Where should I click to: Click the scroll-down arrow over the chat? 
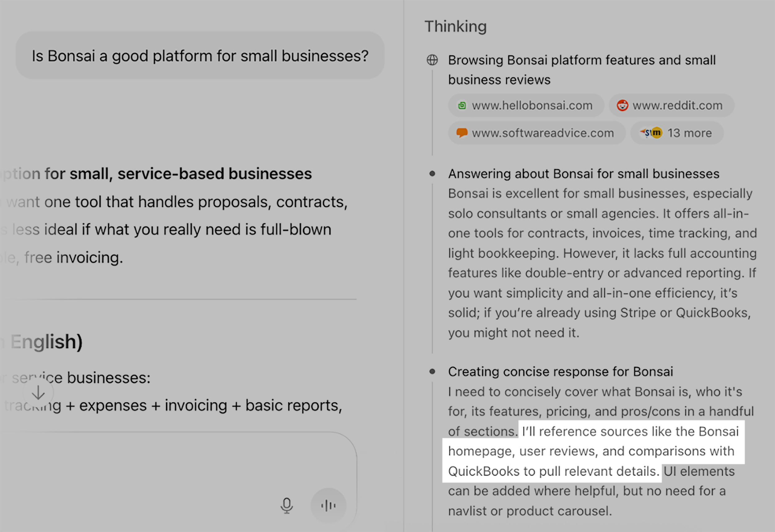click(38, 392)
